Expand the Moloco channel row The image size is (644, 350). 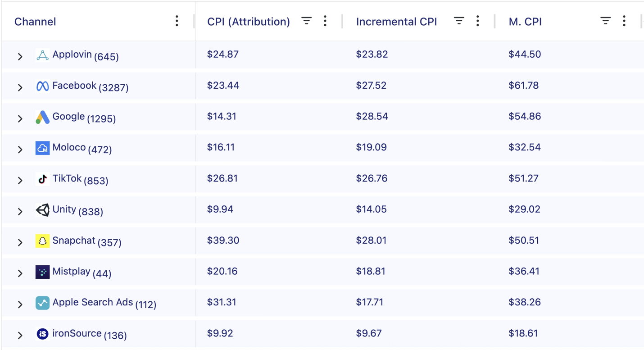point(20,150)
